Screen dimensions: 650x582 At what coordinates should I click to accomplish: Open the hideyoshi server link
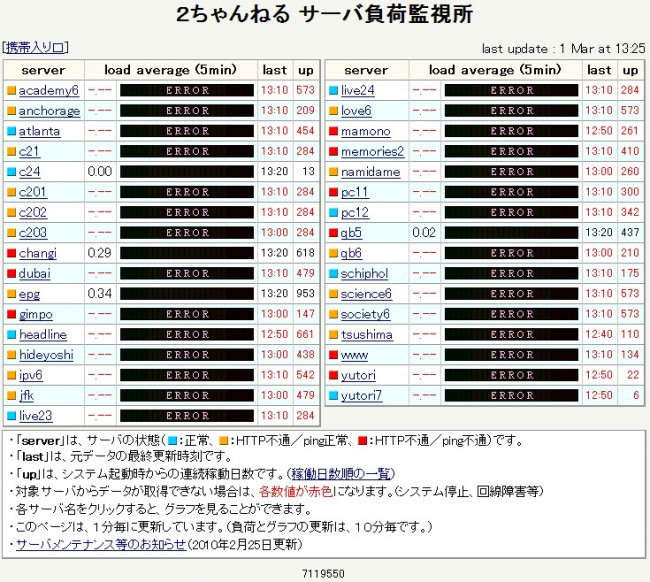coord(46,354)
